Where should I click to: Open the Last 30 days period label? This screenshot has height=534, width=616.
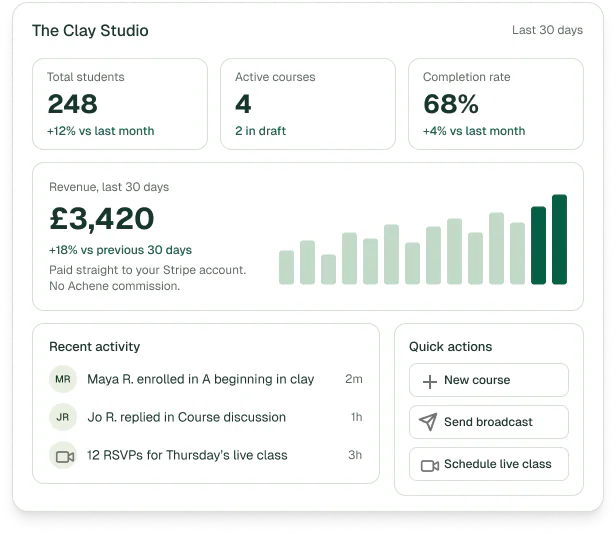tap(547, 30)
